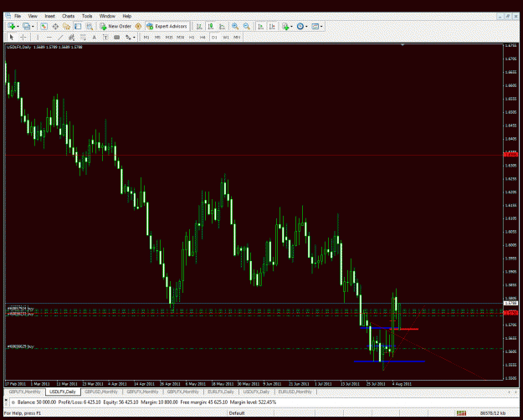Expand the Profiles dropdown arrow

33,26
